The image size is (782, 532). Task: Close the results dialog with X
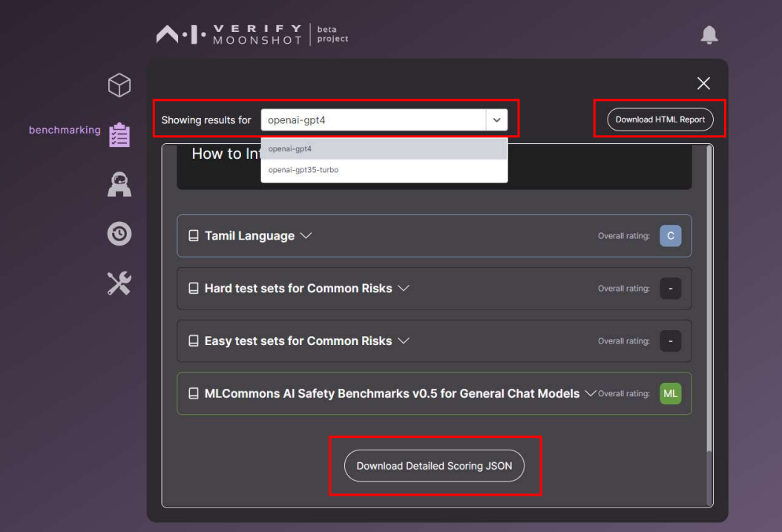(703, 83)
